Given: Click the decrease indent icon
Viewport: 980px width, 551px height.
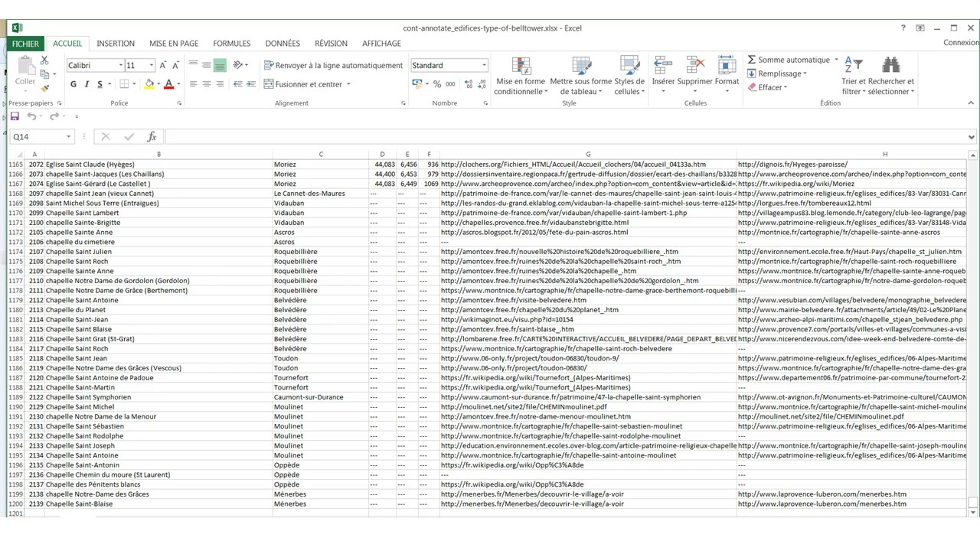Looking at the screenshot, I should click(x=237, y=84).
